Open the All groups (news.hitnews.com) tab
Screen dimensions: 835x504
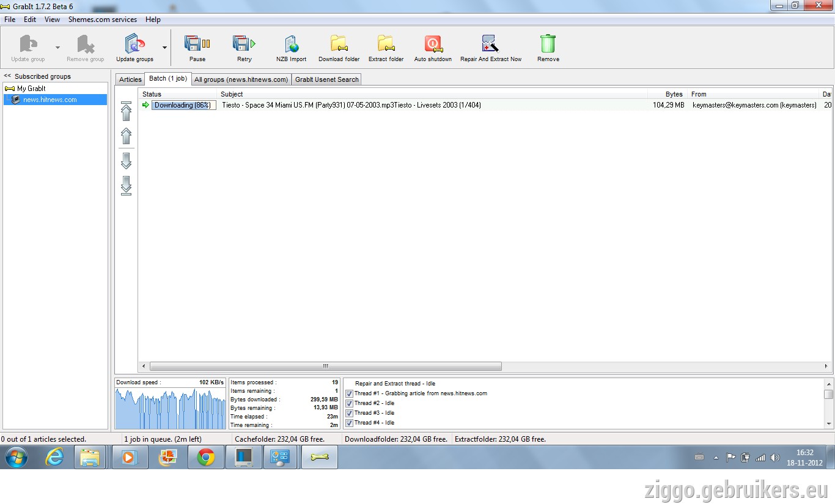tap(241, 79)
